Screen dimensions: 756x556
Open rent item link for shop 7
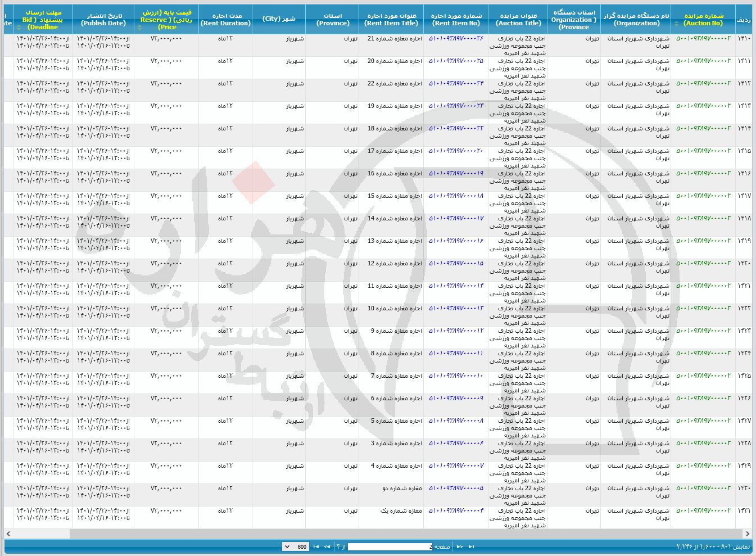pos(456,376)
